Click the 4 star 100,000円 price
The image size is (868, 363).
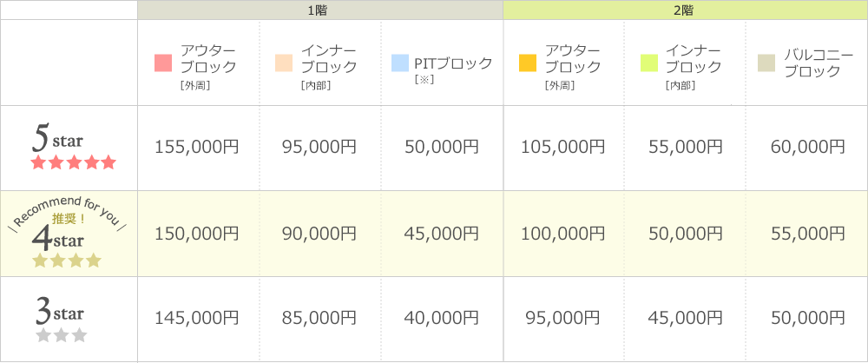coord(562,234)
